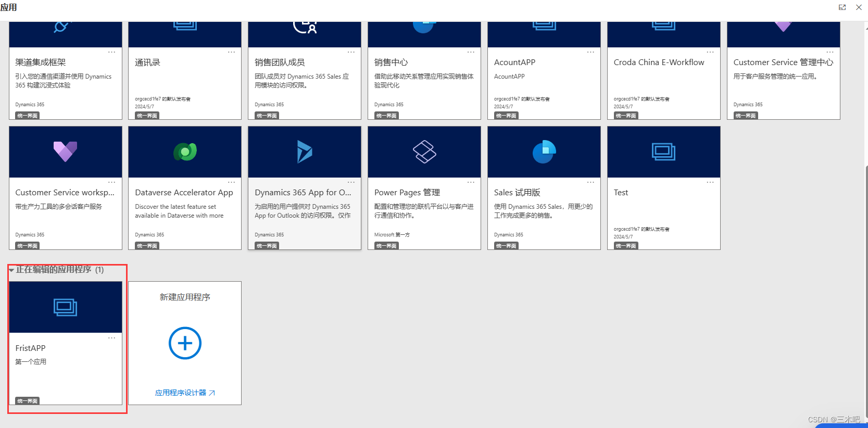The height and width of the screenshot is (428, 868).
Task: Click the Test app screen icon
Action: point(664,152)
